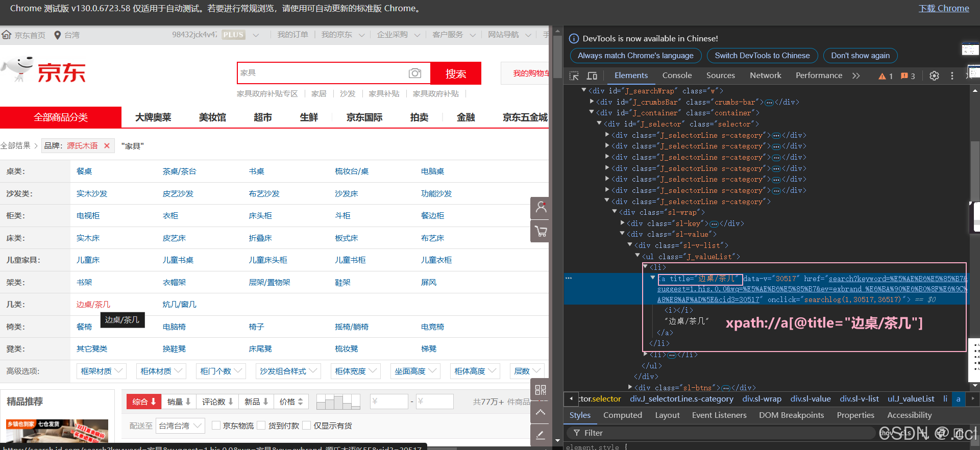Open the DevTools three-dot menu

point(952,76)
